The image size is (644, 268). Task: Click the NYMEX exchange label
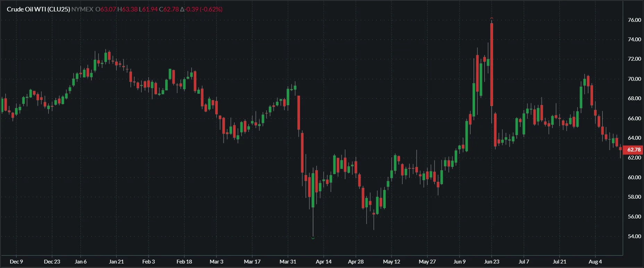pos(82,9)
